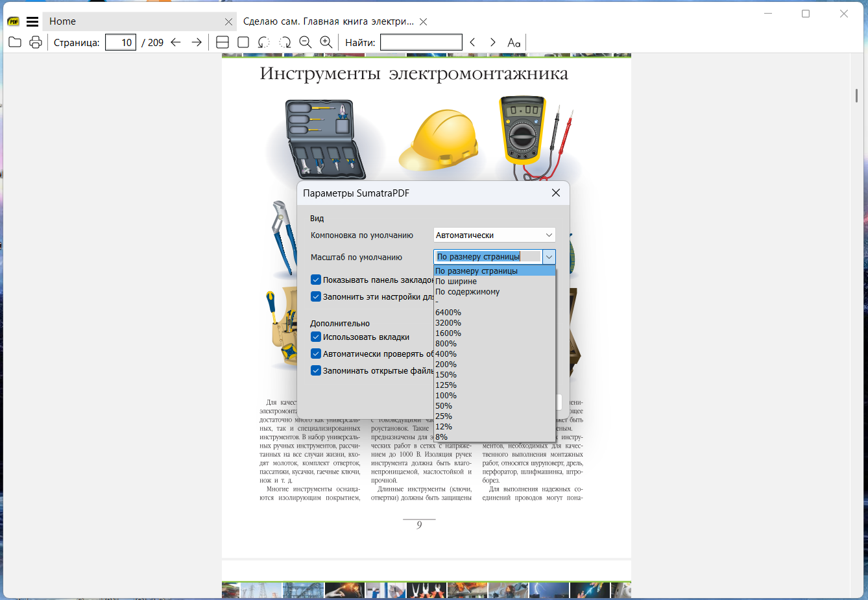Image resolution: width=868 pixels, height=600 pixels.
Task: Click the Open file folder icon
Action: pos(15,43)
